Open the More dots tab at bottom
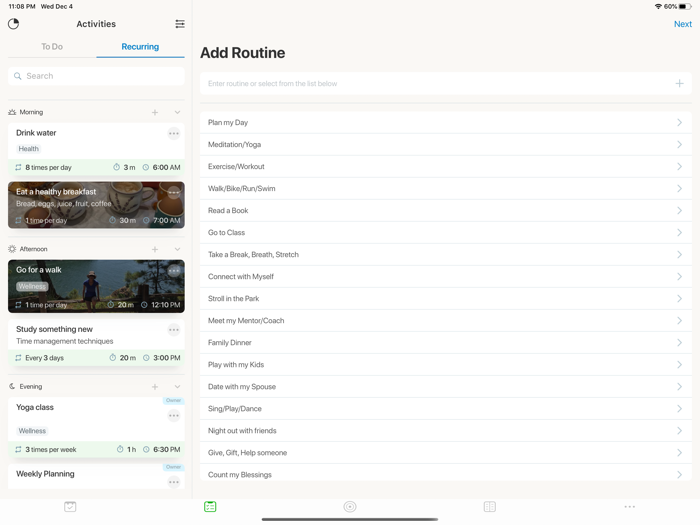This screenshot has height=525, width=700. coord(630,507)
